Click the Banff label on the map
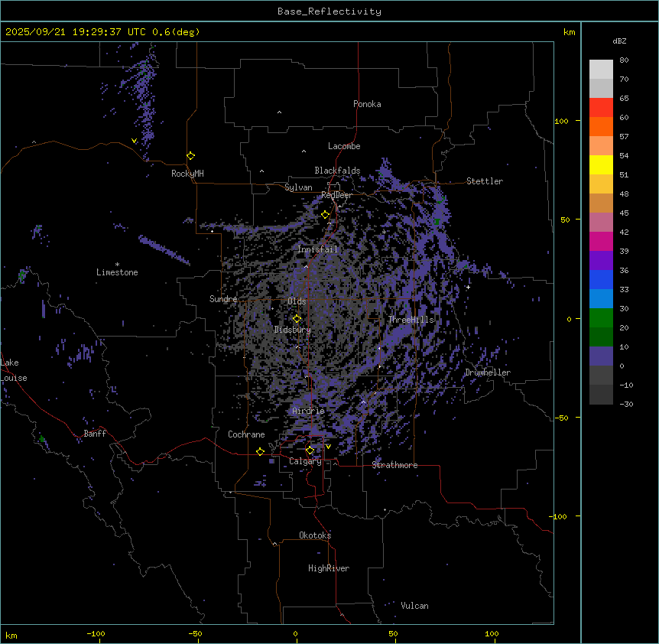Viewport: 659px width, 644px height. (95, 434)
